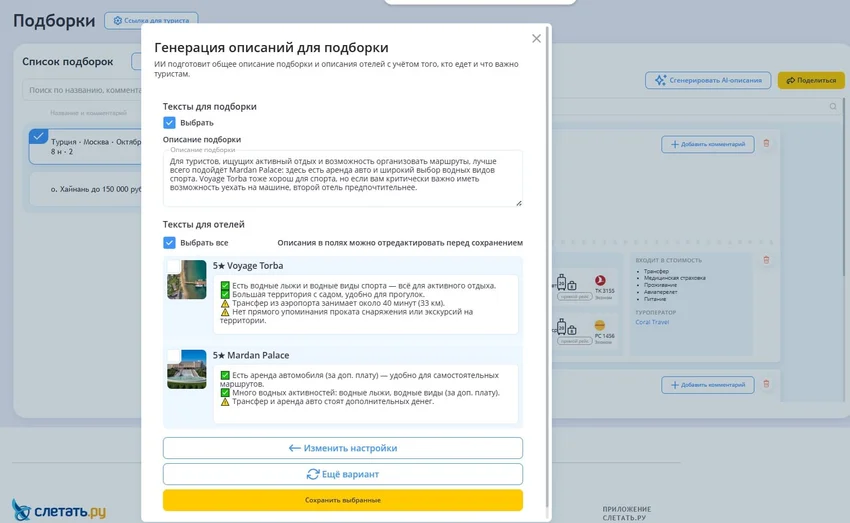The height and width of the screenshot is (523, 850).
Task: Click the magnifier search icon on the right panel
Action: [833, 106]
